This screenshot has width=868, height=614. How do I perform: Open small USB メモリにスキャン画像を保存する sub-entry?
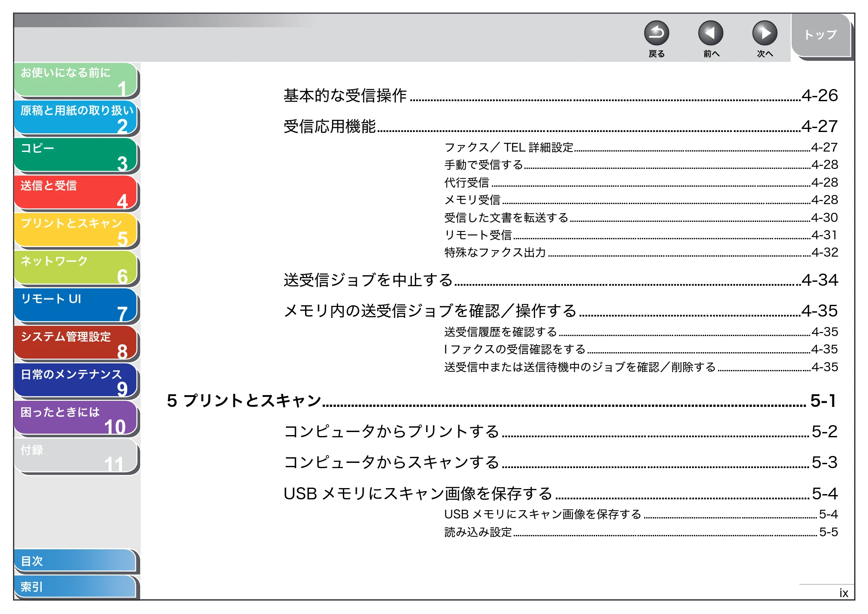641,514
